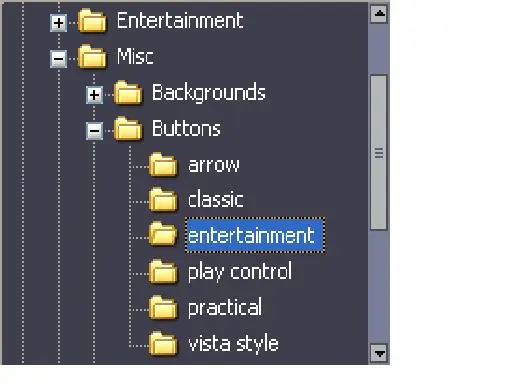Click the vista style folder icon
Viewport: 512px width, 384px height.
click(163, 343)
